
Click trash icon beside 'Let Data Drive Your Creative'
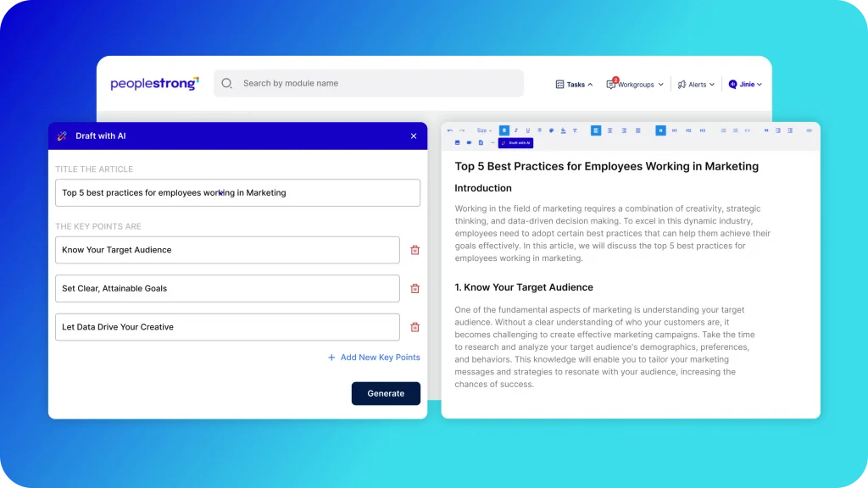415,327
